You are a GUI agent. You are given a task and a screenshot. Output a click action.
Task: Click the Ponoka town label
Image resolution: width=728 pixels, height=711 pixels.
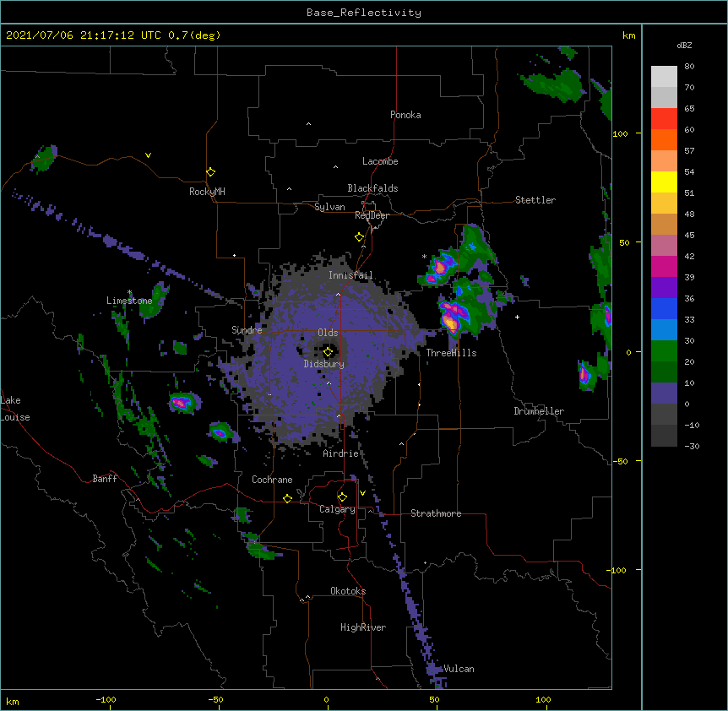click(x=405, y=115)
